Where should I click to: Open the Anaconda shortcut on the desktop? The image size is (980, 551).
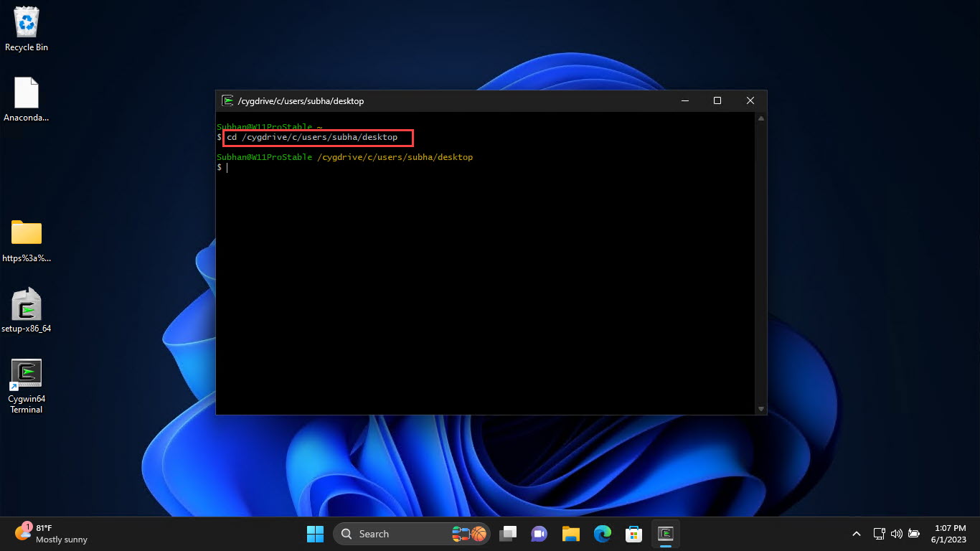(26, 93)
